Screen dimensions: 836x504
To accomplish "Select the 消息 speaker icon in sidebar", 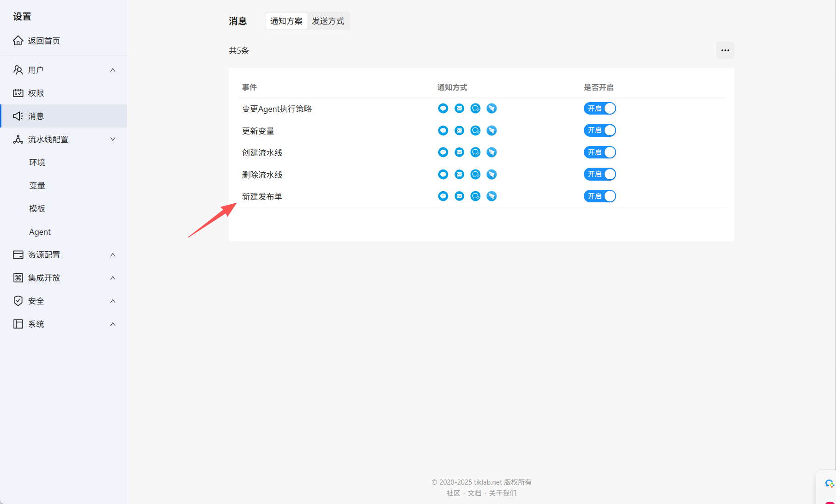I will (18, 116).
